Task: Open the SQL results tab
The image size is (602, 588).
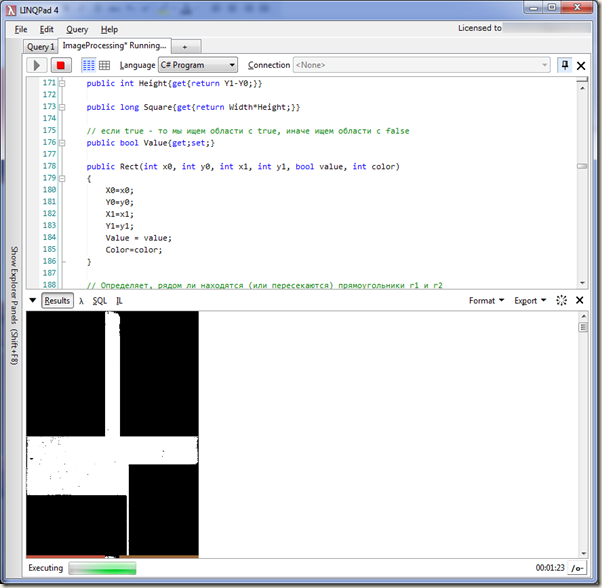Action: pos(99,301)
